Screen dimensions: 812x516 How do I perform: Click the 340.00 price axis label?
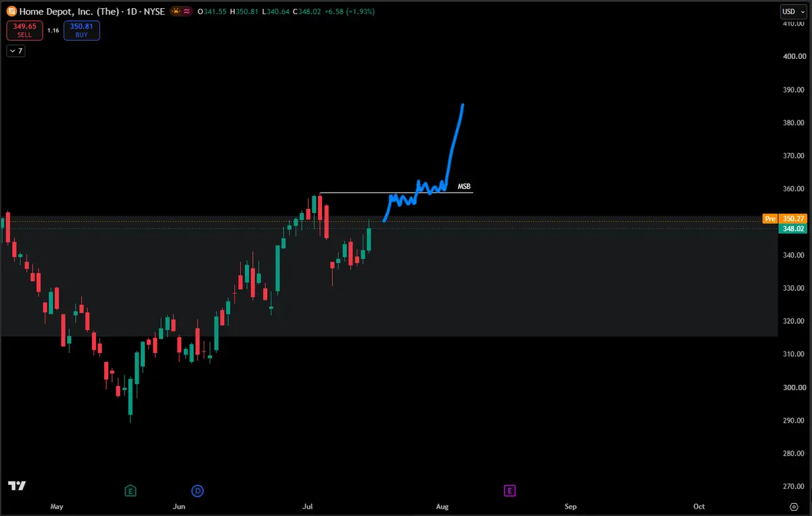pos(794,255)
